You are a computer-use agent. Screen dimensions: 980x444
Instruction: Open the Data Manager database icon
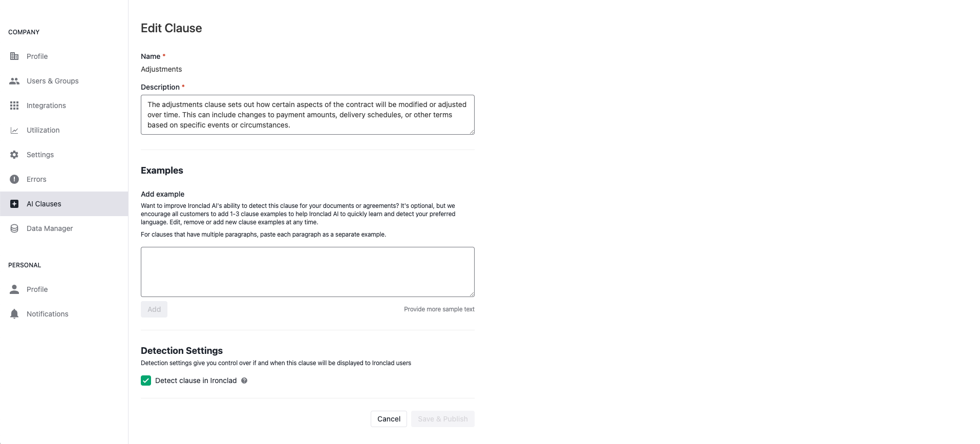(14, 228)
